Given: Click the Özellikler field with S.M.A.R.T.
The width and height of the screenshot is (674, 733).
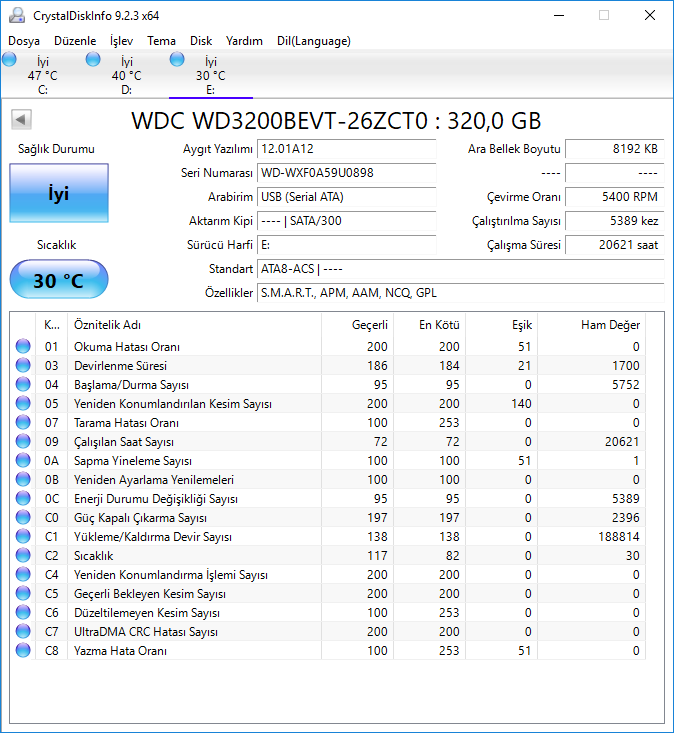Looking at the screenshot, I should point(460,293).
